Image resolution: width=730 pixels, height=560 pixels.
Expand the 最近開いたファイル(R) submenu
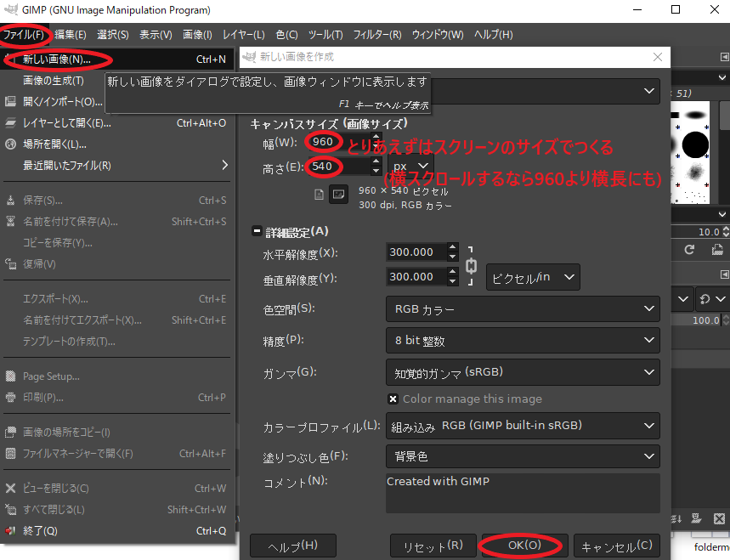coord(116,165)
